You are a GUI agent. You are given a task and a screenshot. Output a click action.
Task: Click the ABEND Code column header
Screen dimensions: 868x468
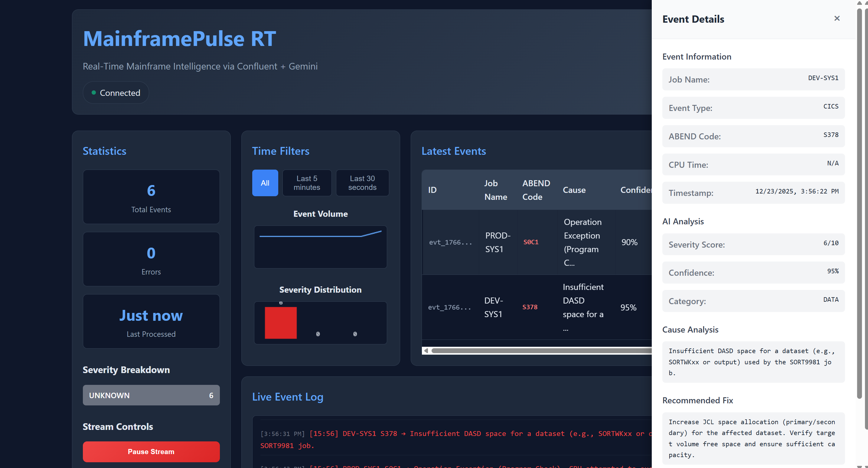(x=536, y=190)
